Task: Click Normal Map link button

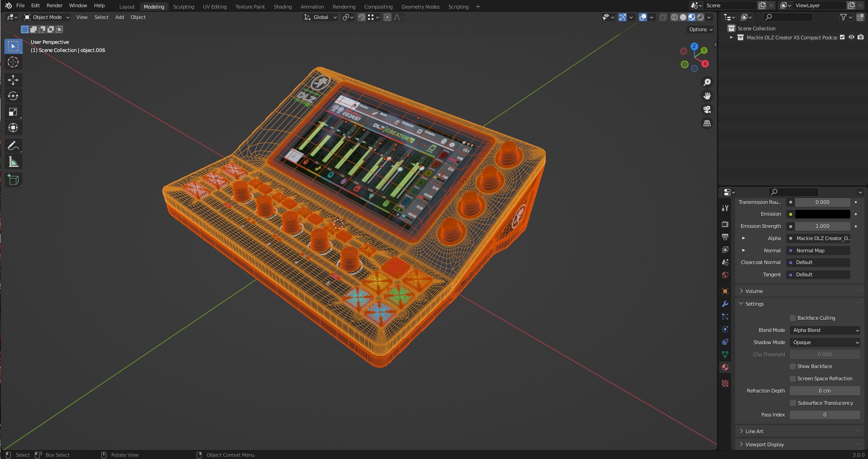Action: click(x=819, y=251)
